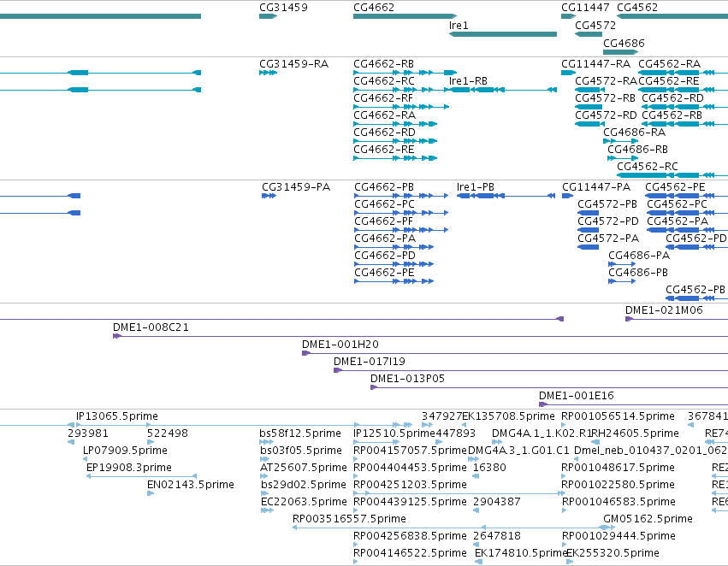Click the CG31459-PA protein label
The image size is (728, 566).
[296, 187]
